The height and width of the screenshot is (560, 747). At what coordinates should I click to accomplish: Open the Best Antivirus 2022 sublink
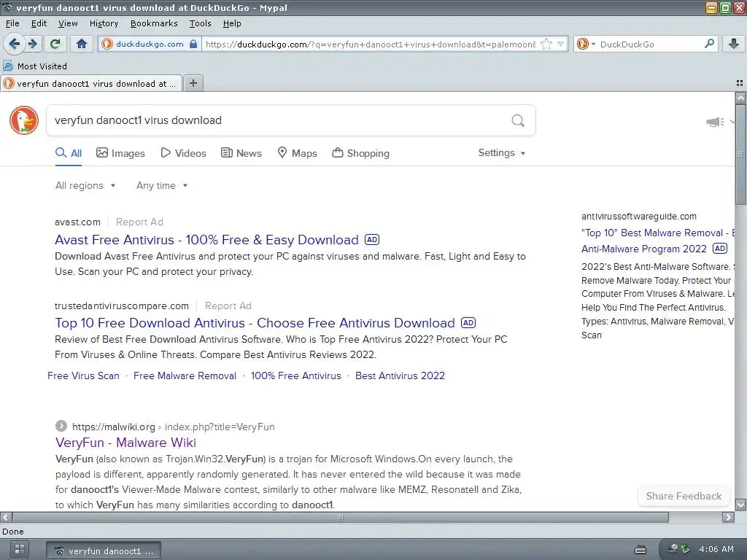pos(400,376)
